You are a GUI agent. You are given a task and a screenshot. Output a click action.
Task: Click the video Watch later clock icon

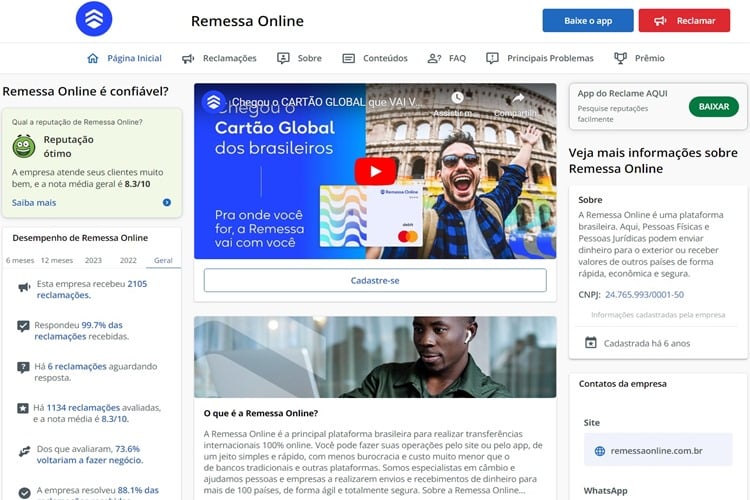click(x=457, y=99)
